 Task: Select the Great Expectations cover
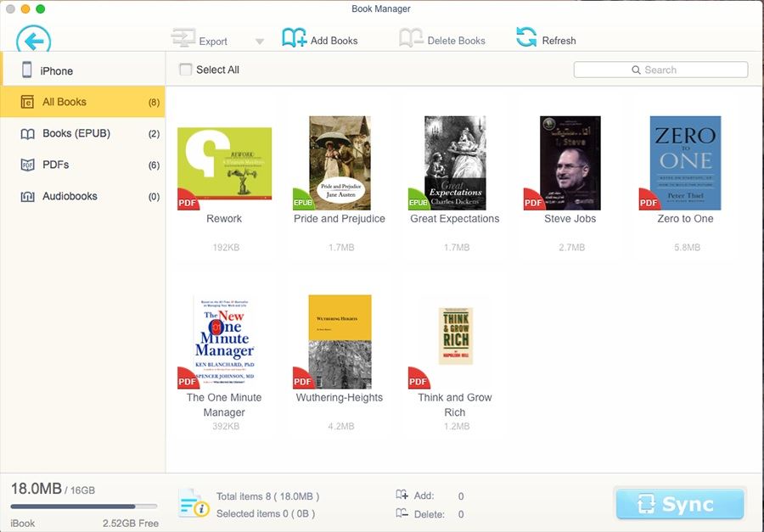point(455,163)
